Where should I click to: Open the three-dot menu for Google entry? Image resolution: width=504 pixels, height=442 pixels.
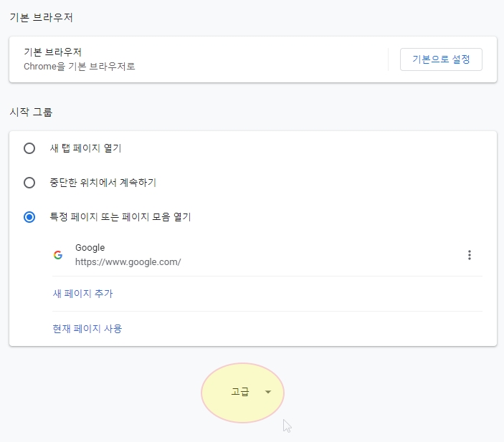[x=470, y=255]
